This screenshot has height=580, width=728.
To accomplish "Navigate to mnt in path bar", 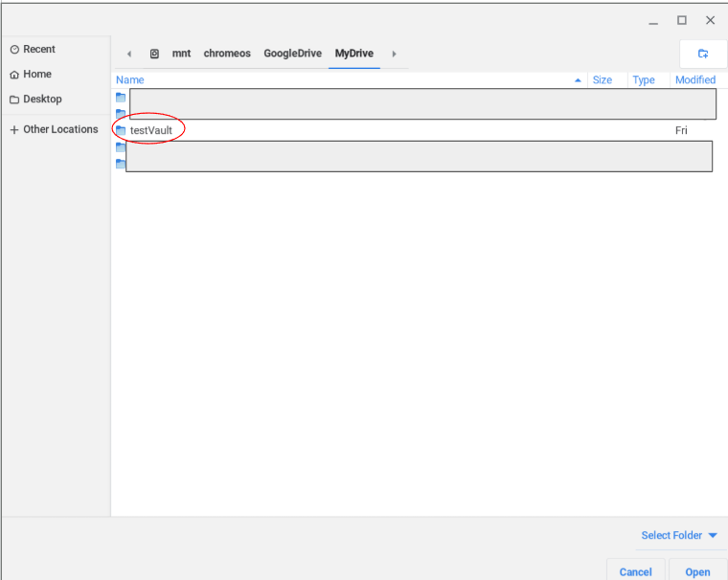I will point(181,54).
